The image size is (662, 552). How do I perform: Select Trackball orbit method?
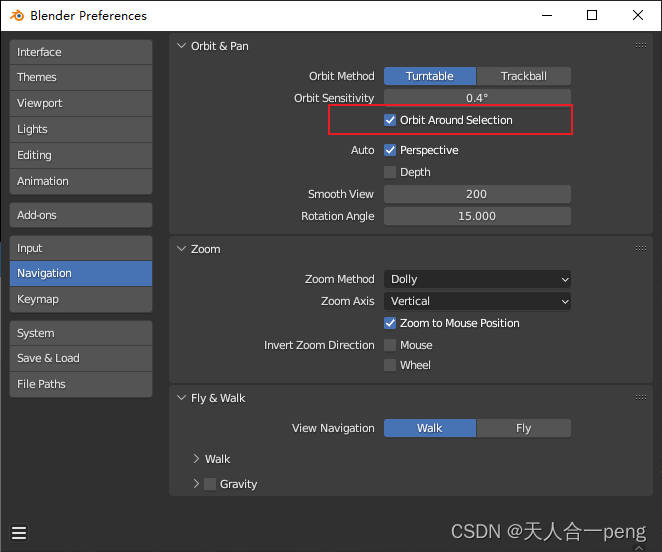click(x=524, y=76)
